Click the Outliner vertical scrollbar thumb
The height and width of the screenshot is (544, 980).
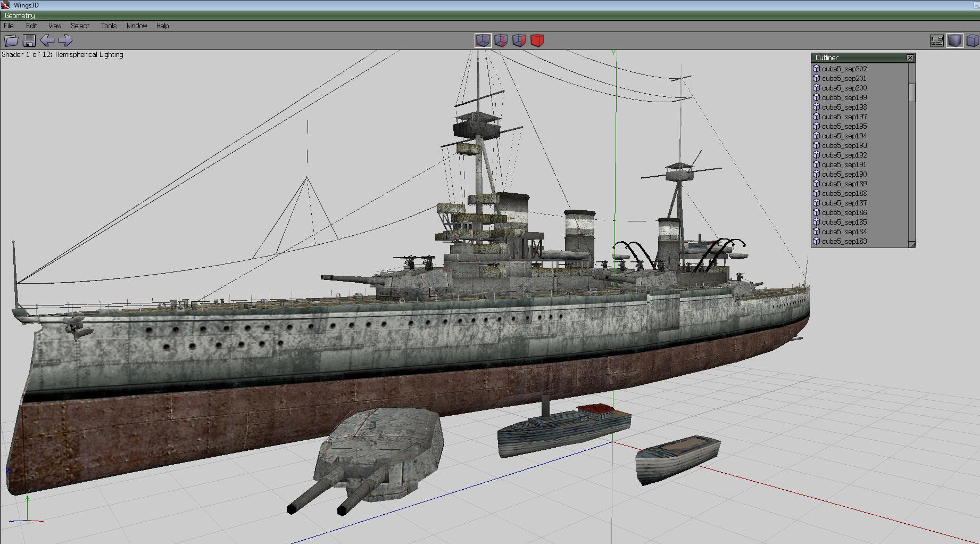(912, 93)
